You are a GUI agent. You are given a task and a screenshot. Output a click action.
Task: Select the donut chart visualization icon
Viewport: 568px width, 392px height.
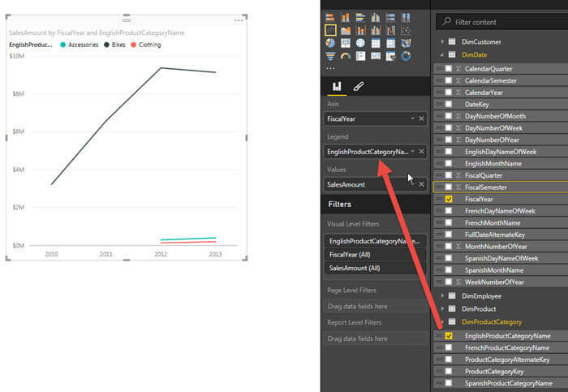click(x=406, y=56)
